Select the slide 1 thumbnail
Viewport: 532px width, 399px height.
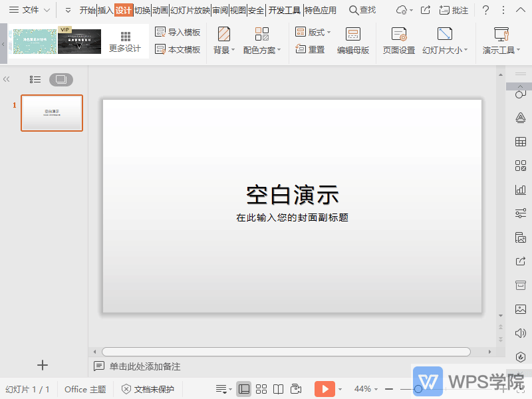pos(51,113)
